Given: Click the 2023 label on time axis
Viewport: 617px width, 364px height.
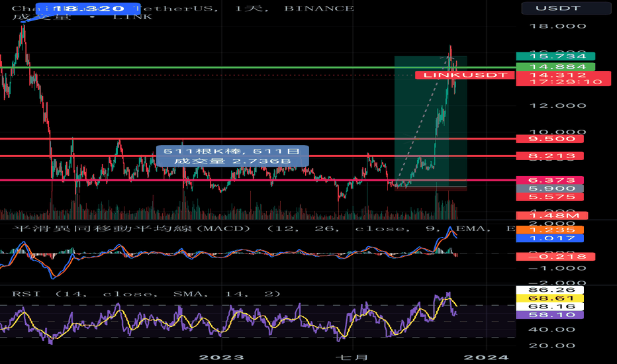Looking at the screenshot, I should pyautogui.click(x=222, y=357).
